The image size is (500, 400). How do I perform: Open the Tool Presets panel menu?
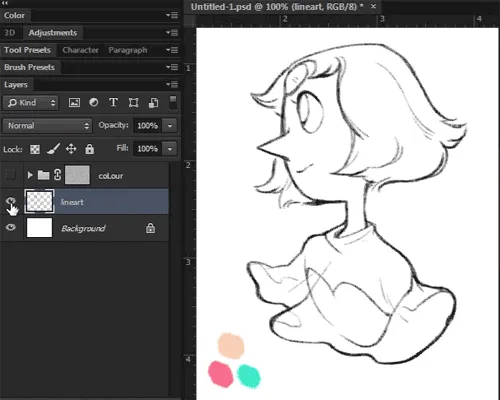pos(172,50)
